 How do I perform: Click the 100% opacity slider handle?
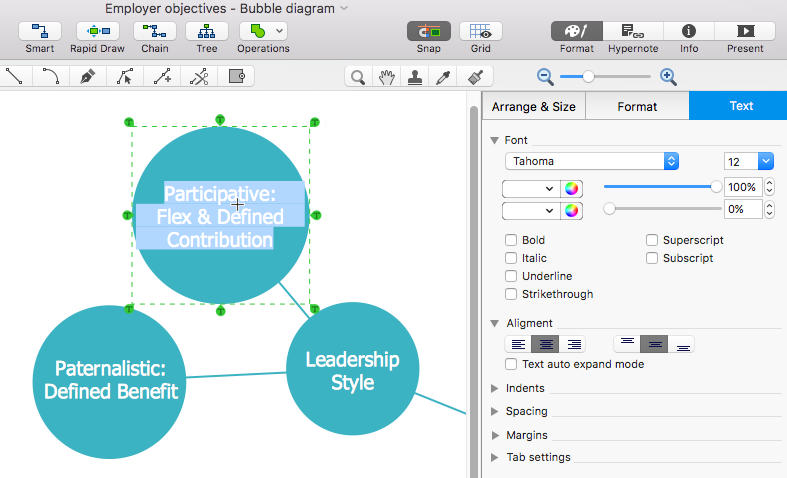716,187
